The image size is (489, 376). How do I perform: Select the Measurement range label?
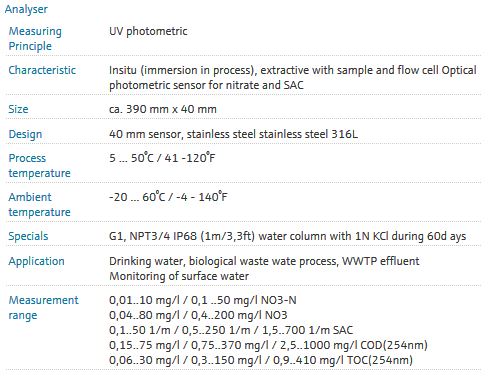pyautogui.click(x=43, y=308)
